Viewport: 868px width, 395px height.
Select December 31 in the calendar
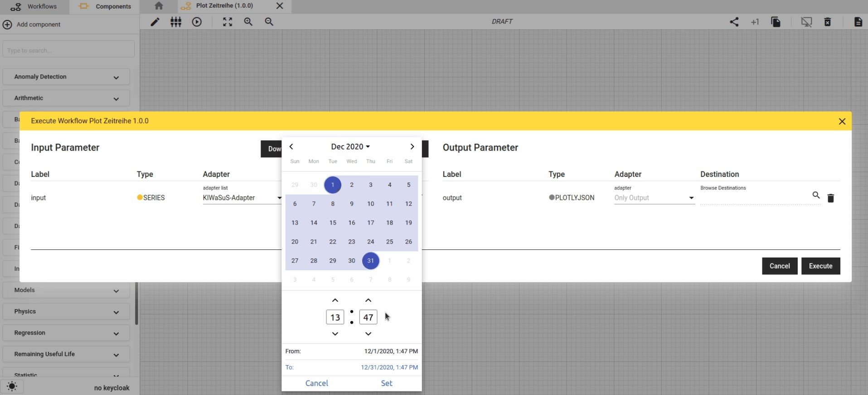(371, 261)
